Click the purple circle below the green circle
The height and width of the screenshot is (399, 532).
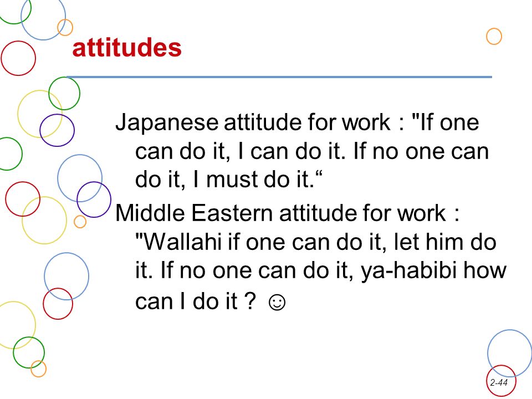57,130
